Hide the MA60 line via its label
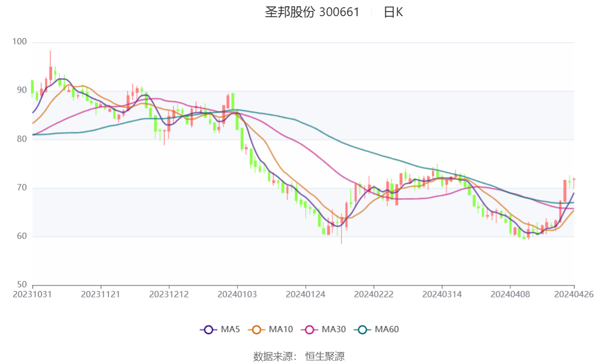The width and height of the screenshot is (598, 364). point(387,330)
